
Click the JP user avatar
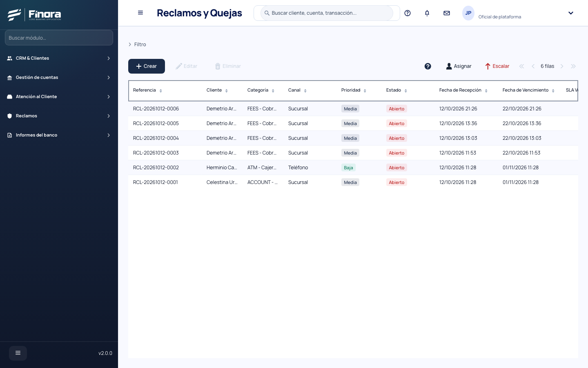tap(468, 13)
